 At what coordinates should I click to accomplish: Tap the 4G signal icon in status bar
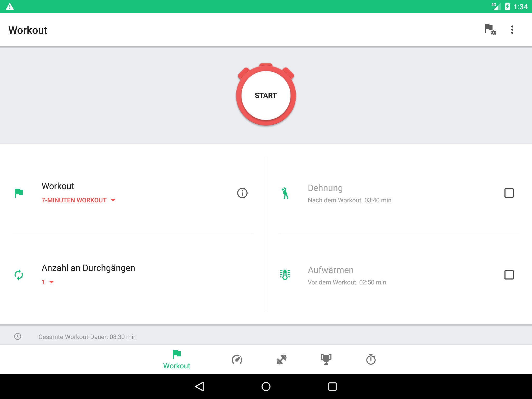(x=496, y=6)
